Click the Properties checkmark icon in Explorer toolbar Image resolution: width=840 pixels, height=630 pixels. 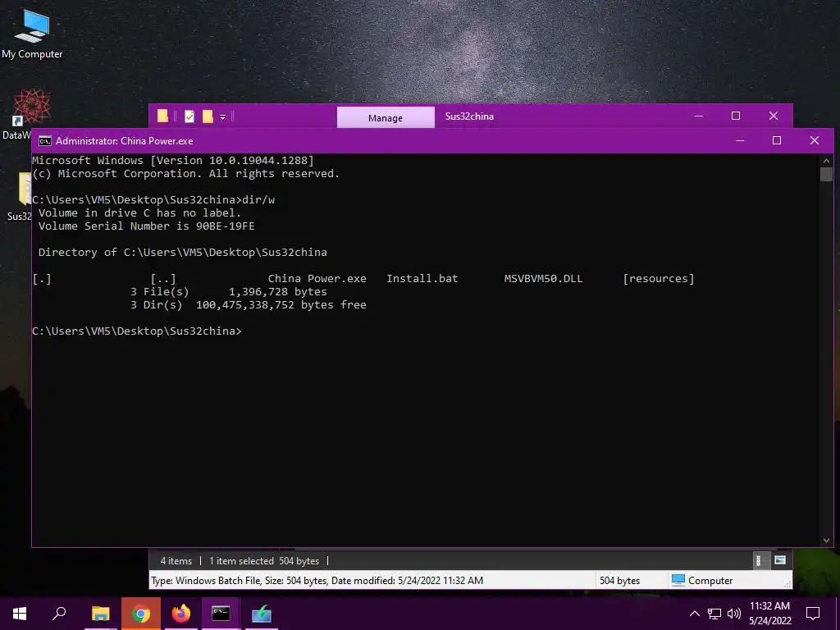[x=189, y=116]
